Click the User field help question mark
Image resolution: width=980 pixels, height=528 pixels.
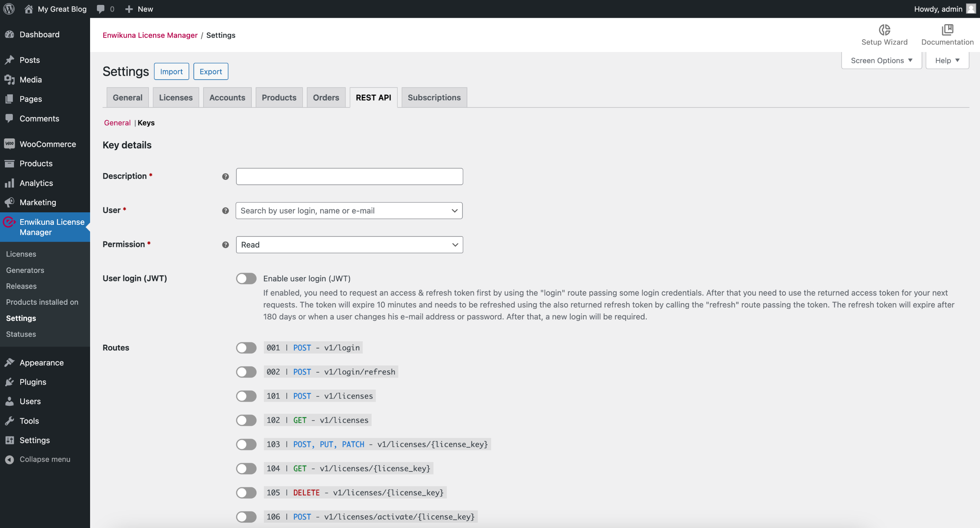click(x=225, y=210)
